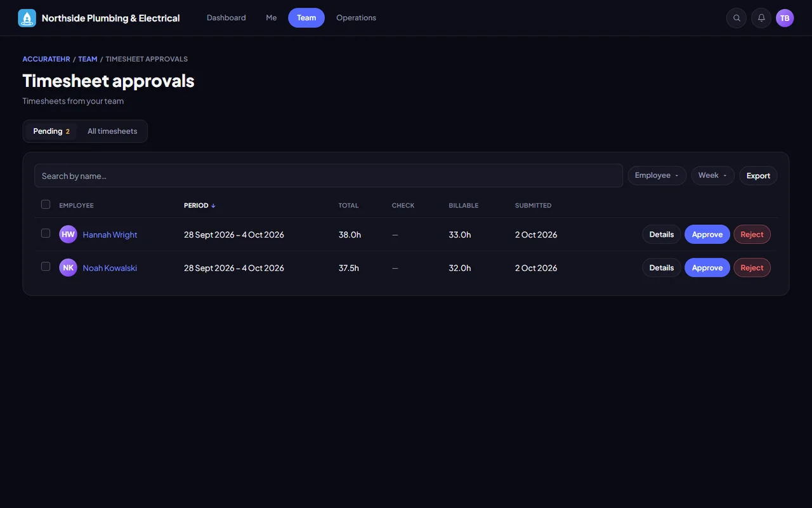The height and width of the screenshot is (508, 812).
Task: Select the Team nav item
Action: tap(306, 18)
